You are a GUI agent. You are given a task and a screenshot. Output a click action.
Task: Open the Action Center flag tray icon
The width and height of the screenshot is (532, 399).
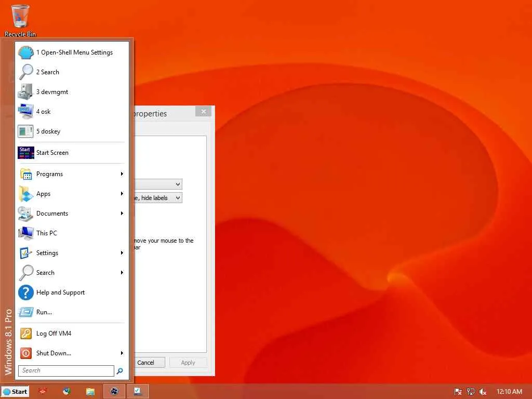[x=458, y=392]
